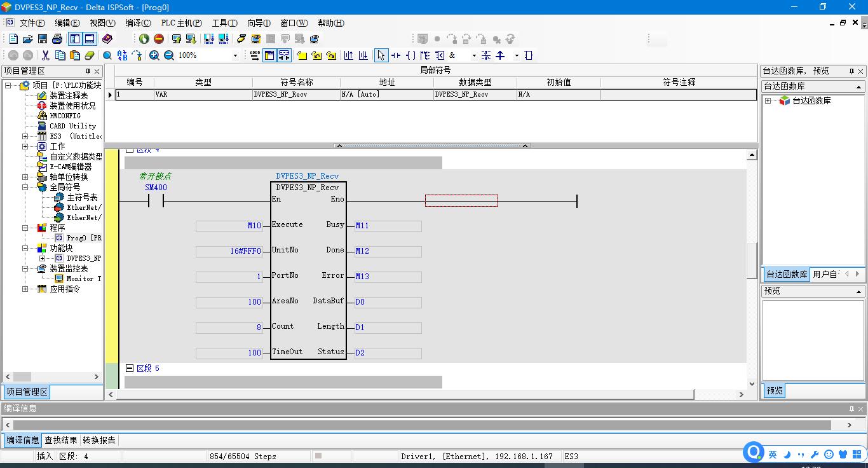Toggle the selection arrow tool

click(x=381, y=55)
